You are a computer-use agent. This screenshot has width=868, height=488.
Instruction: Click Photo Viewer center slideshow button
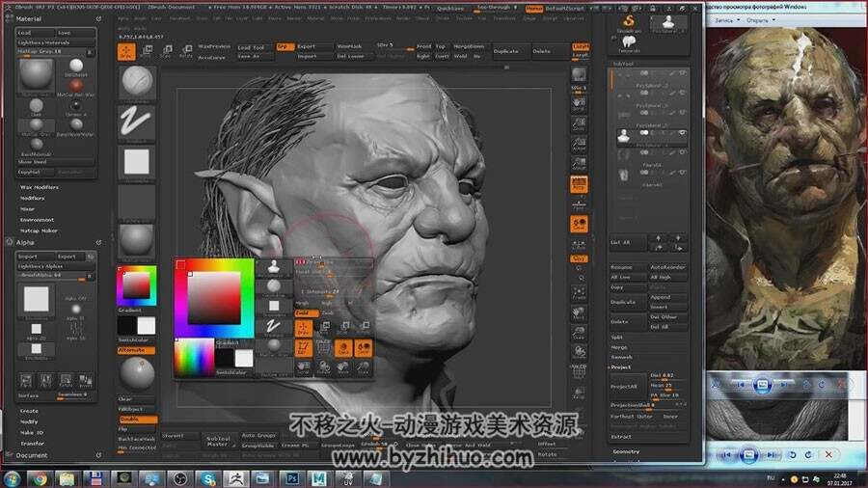pyautogui.click(x=748, y=455)
